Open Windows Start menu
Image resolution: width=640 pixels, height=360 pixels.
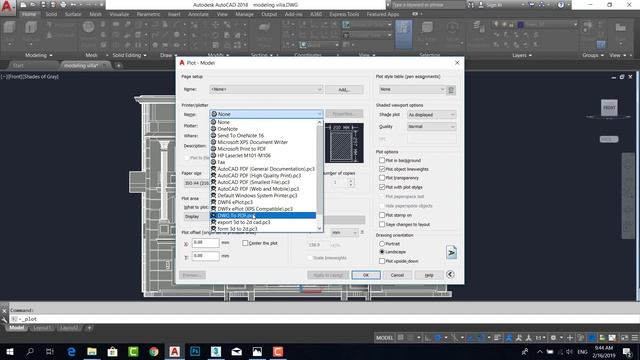point(9,351)
